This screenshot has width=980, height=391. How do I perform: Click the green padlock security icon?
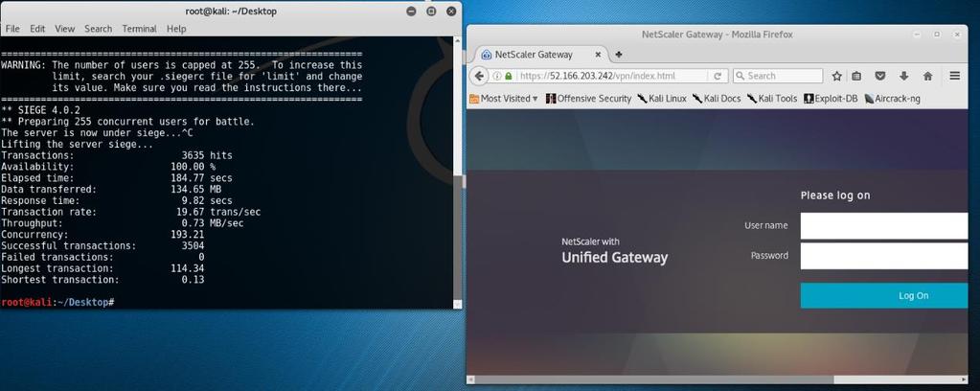508,76
